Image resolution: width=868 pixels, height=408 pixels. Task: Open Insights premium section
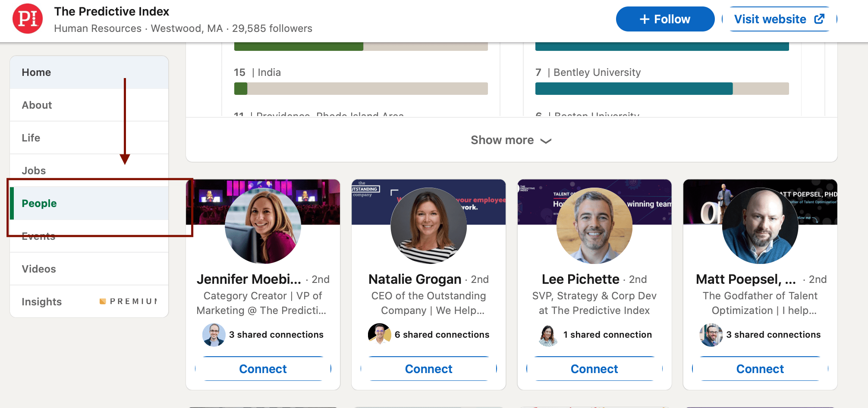pyautogui.click(x=89, y=301)
